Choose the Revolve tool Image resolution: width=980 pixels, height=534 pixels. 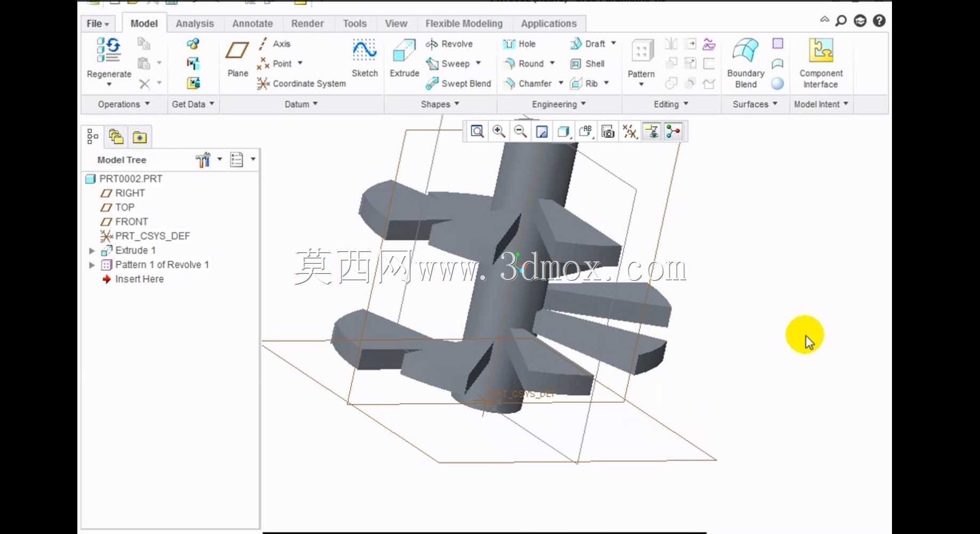tap(449, 44)
